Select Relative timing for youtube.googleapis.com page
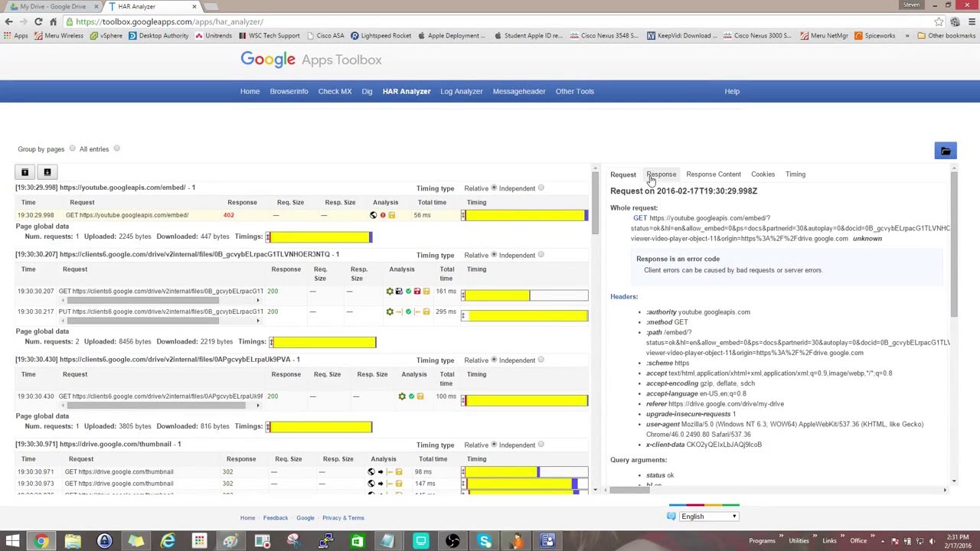Screen dimensions: 980x551 (494, 188)
